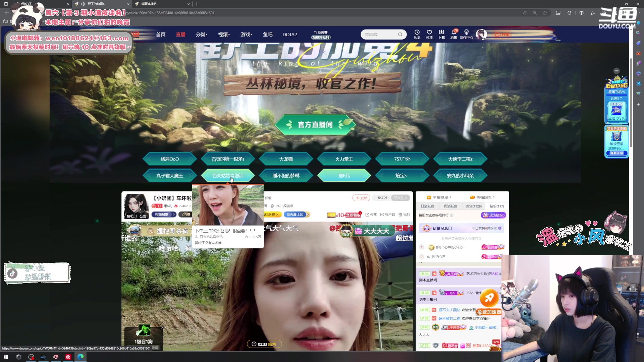Click the question mark beside 按照亲密度等级排行
The height and width of the screenshot is (362, 644).
tap(451, 215)
